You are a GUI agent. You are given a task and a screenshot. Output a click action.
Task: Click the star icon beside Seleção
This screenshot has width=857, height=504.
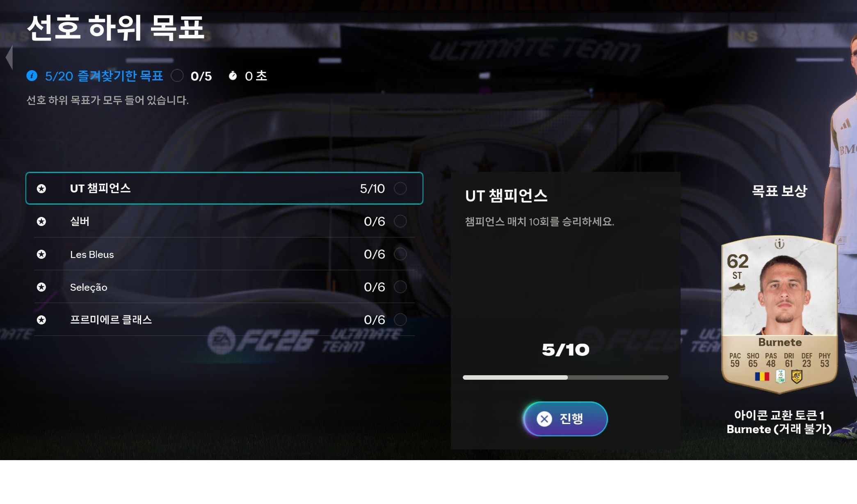(x=41, y=287)
